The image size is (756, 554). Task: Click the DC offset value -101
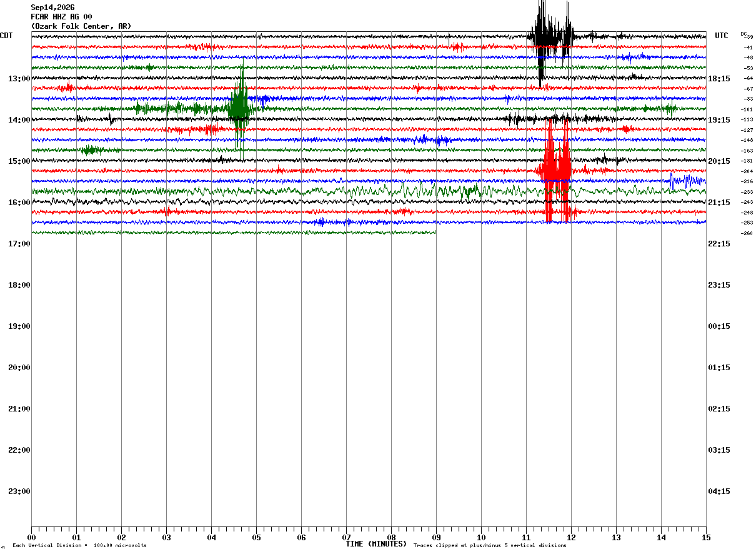coord(747,109)
